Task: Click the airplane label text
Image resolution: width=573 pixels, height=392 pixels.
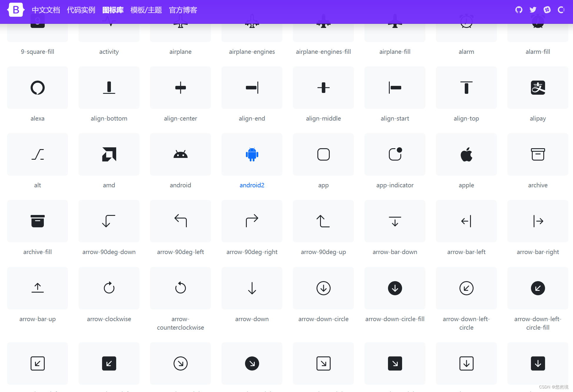Action: [180, 52]
